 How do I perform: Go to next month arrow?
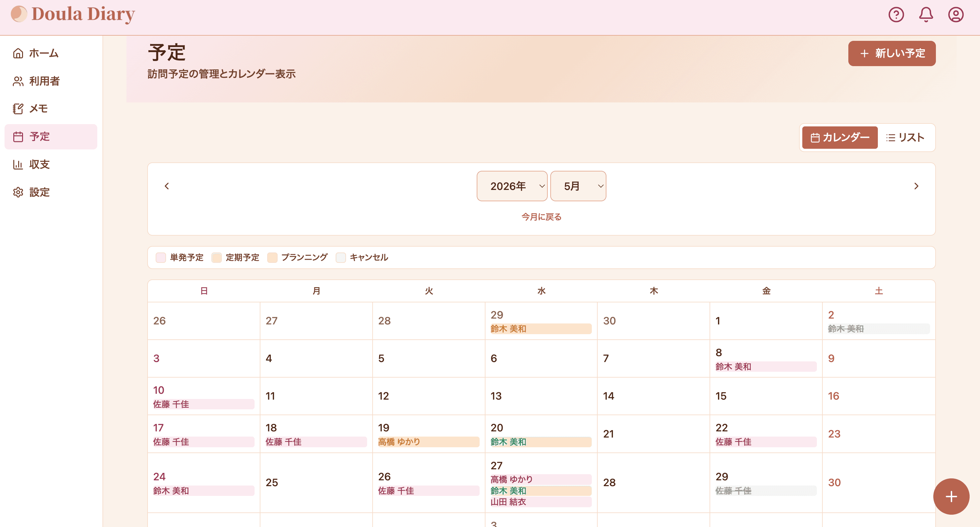click(916, 186)
